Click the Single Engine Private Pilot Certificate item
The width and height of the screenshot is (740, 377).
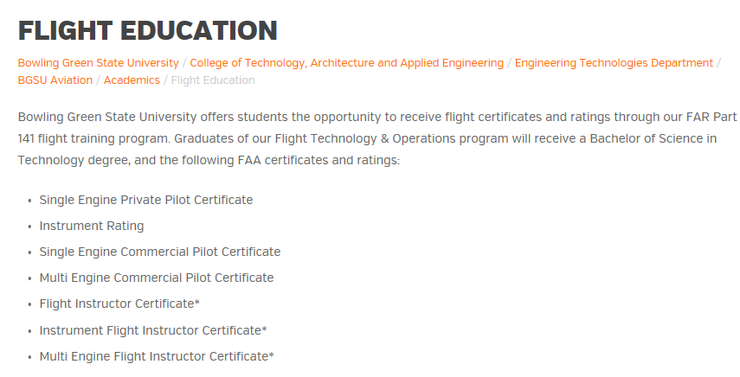(x=146, y=200)
